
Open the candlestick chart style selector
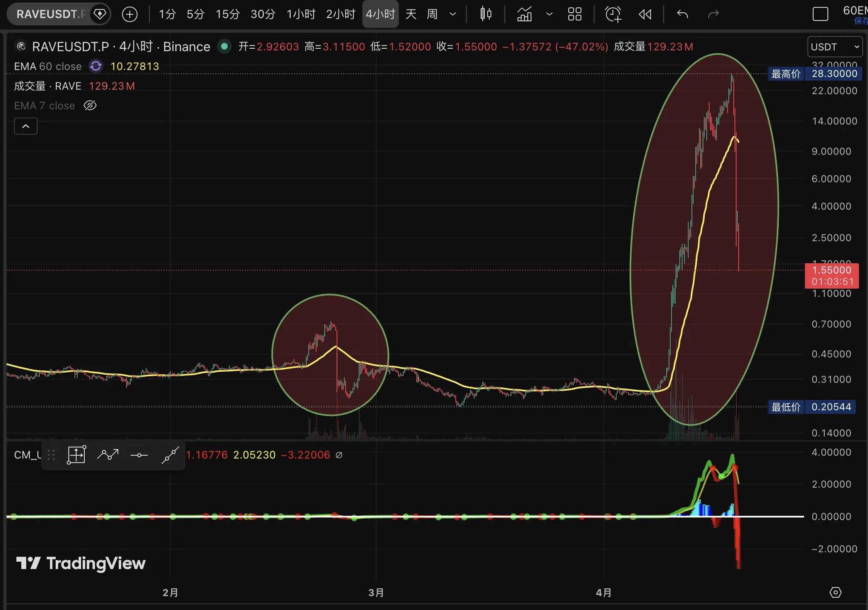pyautogui.click(x=486, y=14)
